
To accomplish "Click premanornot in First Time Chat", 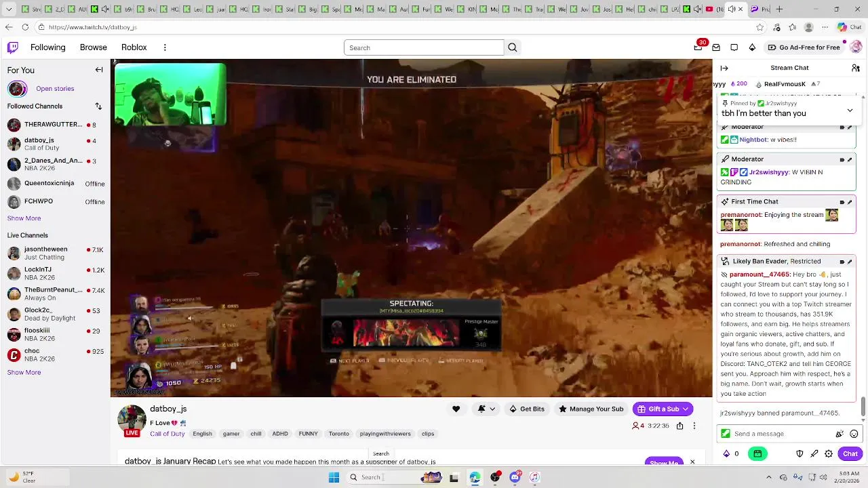I will (x=741, y=215).
